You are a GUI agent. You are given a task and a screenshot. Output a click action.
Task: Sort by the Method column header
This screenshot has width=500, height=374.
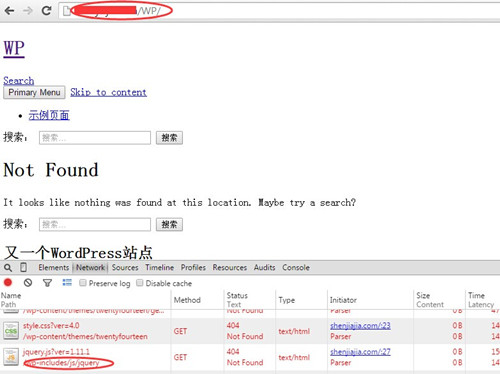(x=197, y=300)
